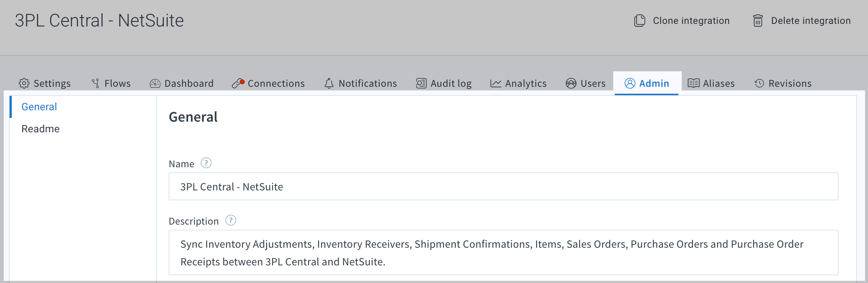Switch to the Users tab
This screenshot has height=283, width=868.
(x=585, y=83)
